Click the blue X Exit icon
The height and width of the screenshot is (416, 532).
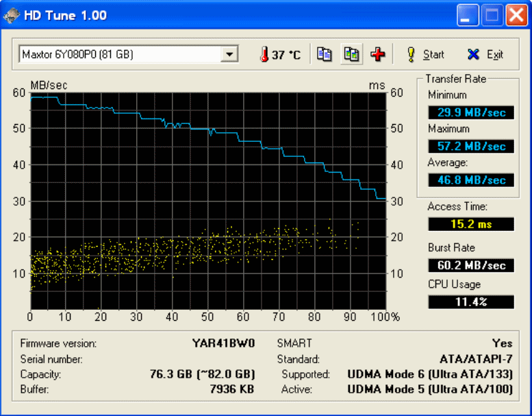coord(473,54)
